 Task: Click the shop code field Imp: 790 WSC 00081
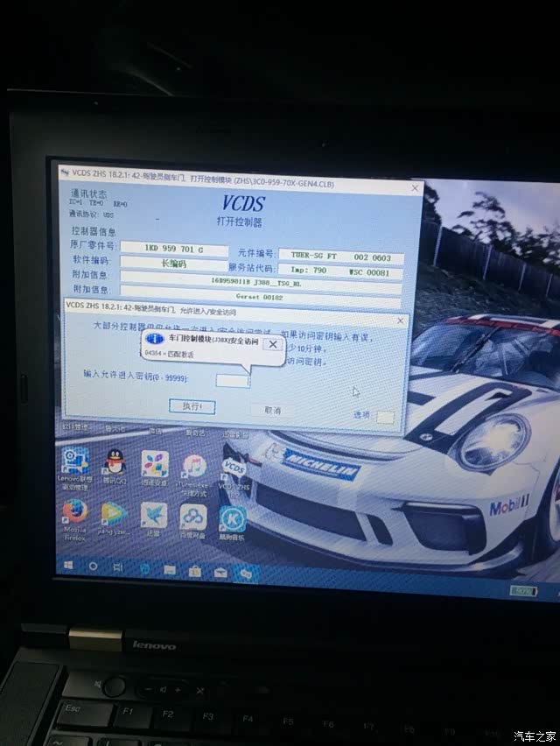click(x=340, y=271)
